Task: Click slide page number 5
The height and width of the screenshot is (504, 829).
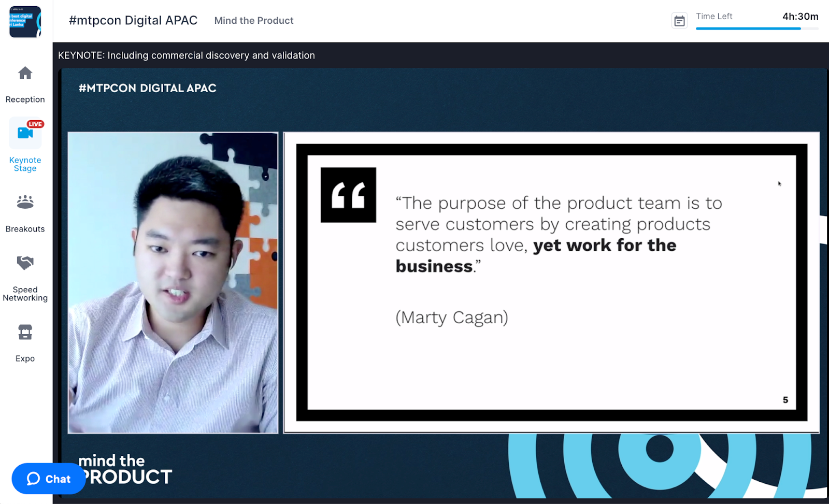Action: click(x=785, y=400)
